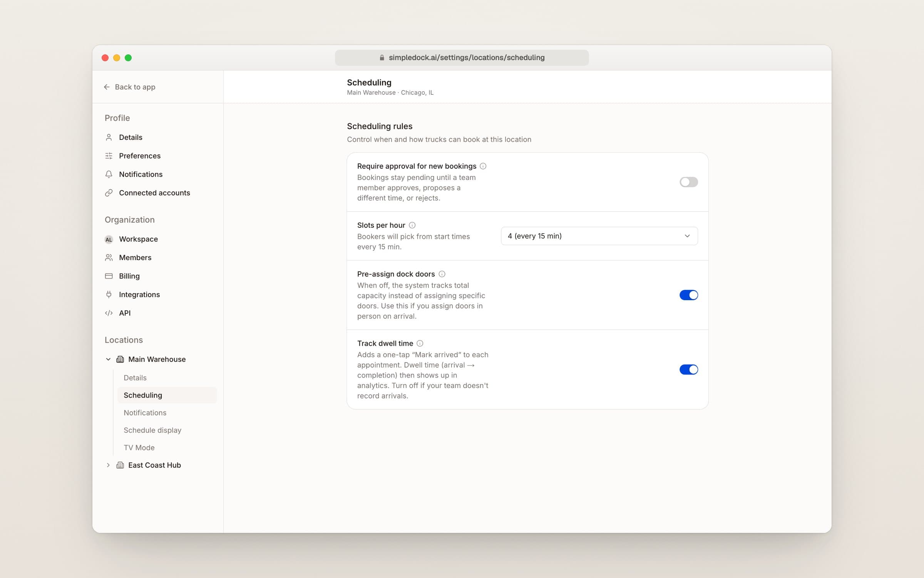Click the building icon beside East Coast Hub
This screenshot has height=578, width=924.
tap(120, 465)
